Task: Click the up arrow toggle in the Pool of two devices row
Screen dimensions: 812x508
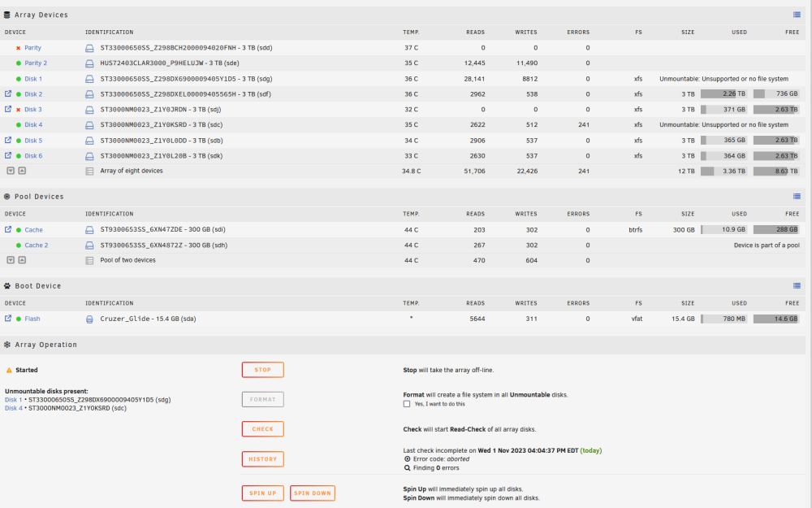Action: pos(22,260)
